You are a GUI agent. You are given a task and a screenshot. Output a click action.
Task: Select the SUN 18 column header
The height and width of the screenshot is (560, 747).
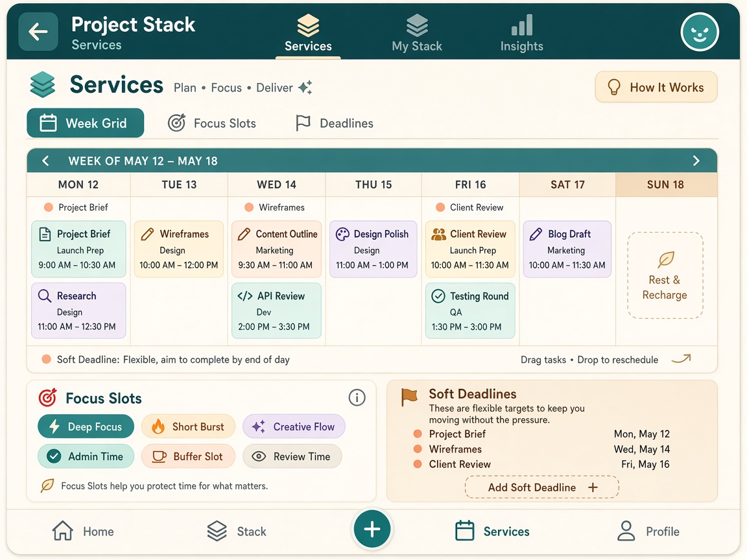[x=666, y=185]
